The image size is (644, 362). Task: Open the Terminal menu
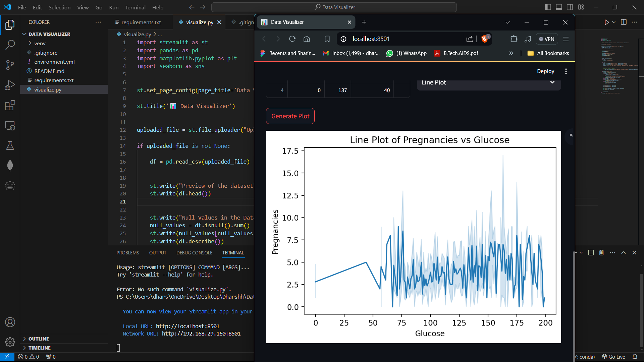[x=135, y=7]
